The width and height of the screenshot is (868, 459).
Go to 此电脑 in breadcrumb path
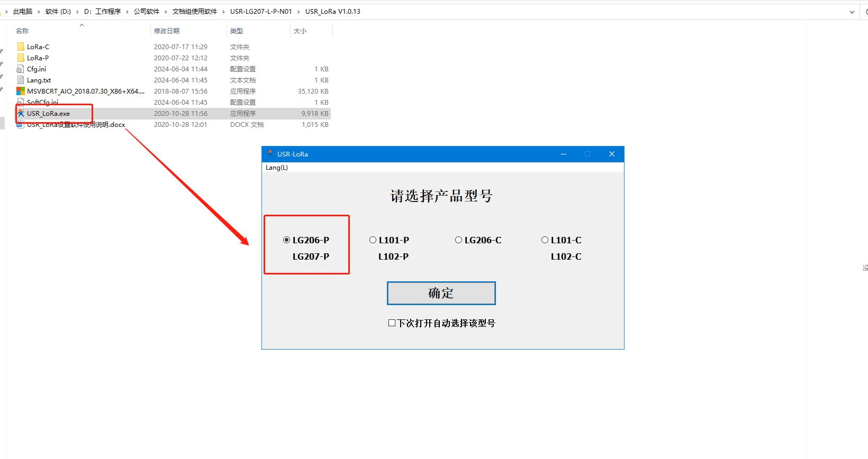[23, 12]
